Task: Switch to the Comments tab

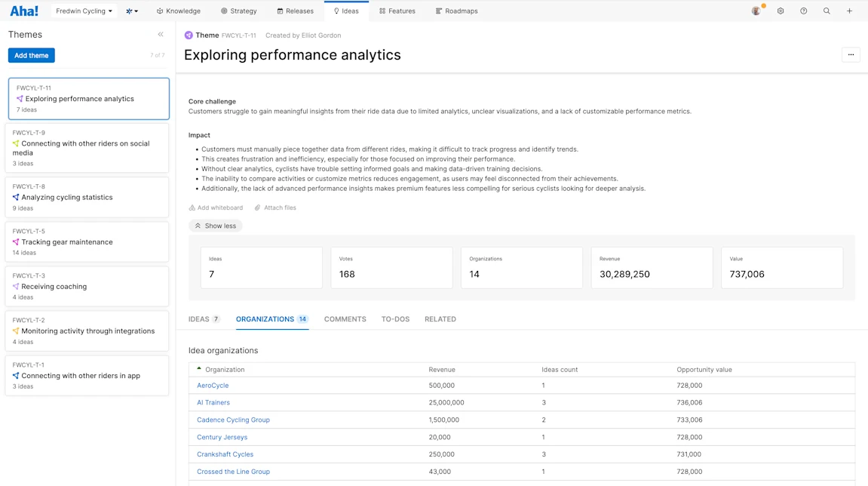Action: pos(345,319)
